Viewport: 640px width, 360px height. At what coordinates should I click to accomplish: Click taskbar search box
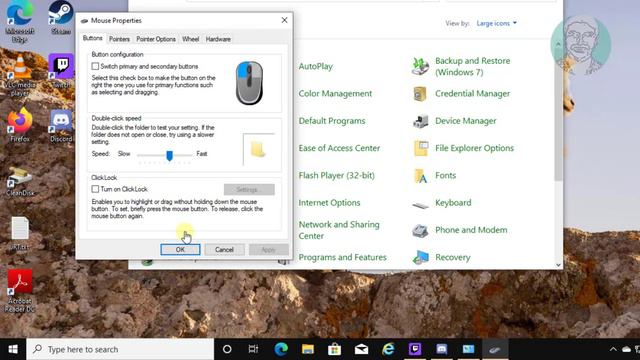(120, 349)
